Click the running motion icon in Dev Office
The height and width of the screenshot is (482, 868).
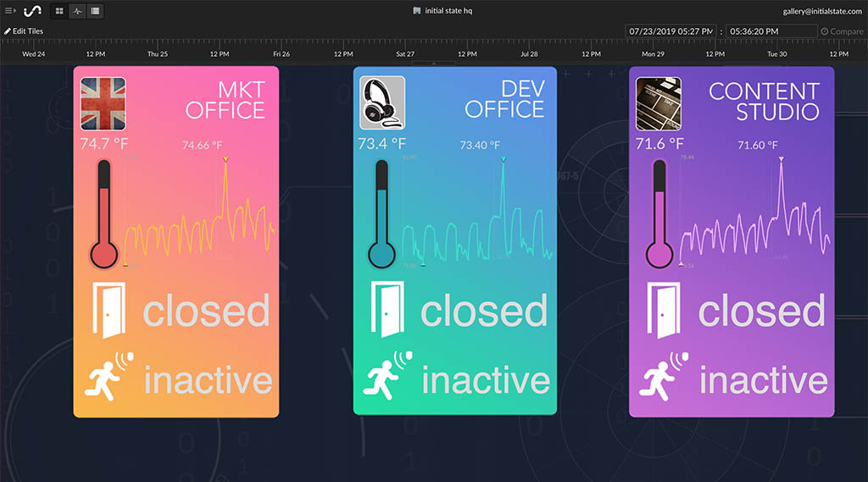387,375
